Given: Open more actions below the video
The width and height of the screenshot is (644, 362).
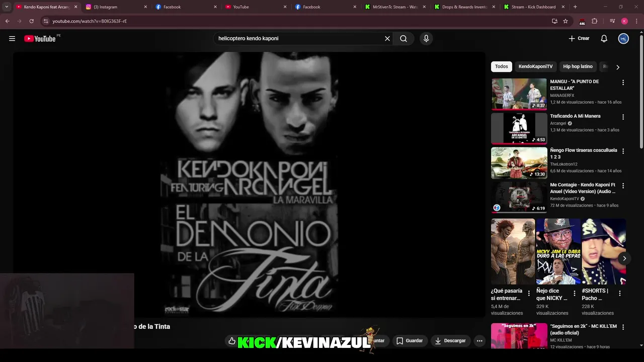Looking at the screenshot, I should tap(479, 340).
